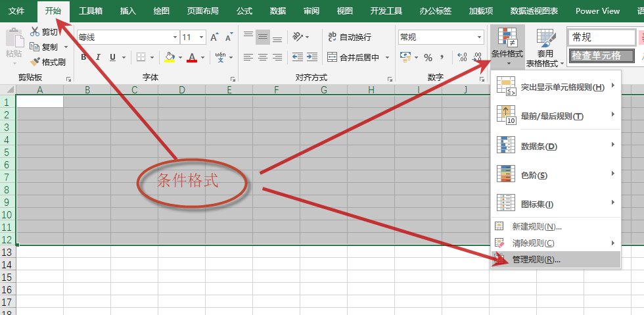Center text horizontally
This screenshot has height=315, width=644.
[263, 57]
